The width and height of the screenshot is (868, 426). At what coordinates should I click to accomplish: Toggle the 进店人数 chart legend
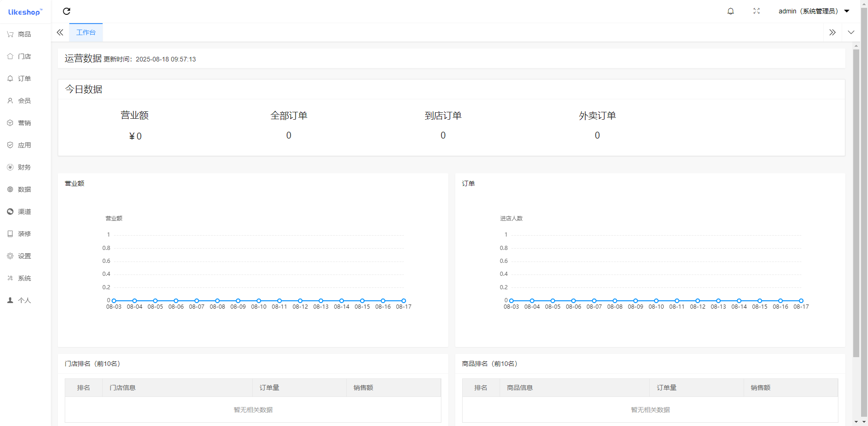tap(511, 219)
